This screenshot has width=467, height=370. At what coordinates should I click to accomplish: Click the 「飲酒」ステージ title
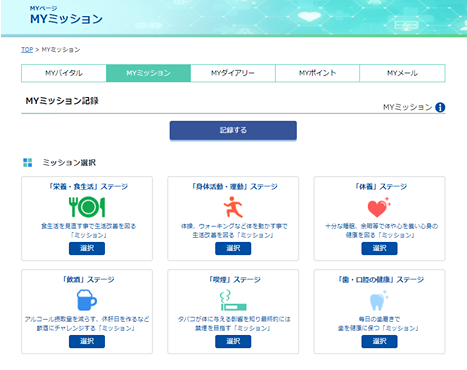tap(88, 280)
